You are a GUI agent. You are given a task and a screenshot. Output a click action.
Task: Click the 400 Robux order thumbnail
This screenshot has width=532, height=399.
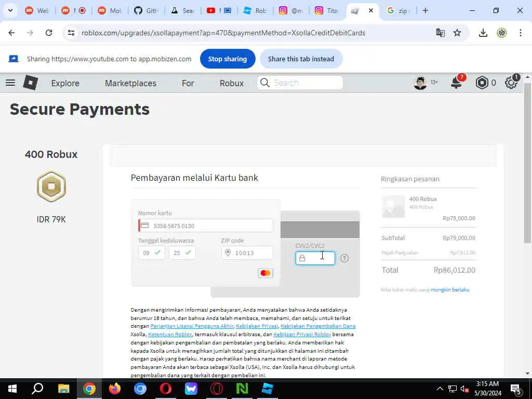[x=393, y=206]
